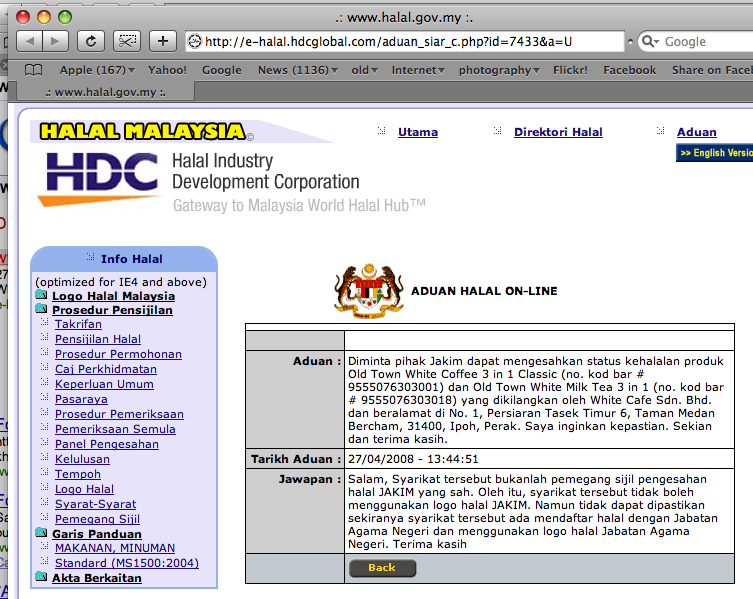Select the www.halal.gov.my tab

coord(106,92)
